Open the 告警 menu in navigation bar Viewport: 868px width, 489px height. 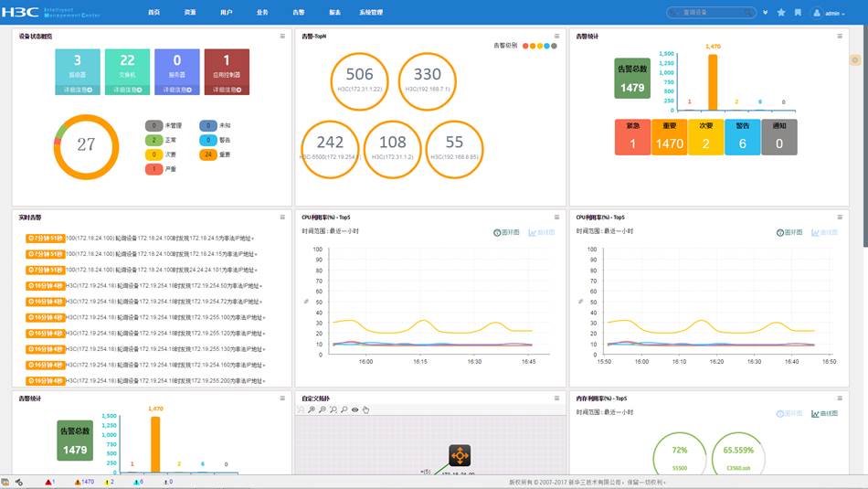click(x=299, y=12)
